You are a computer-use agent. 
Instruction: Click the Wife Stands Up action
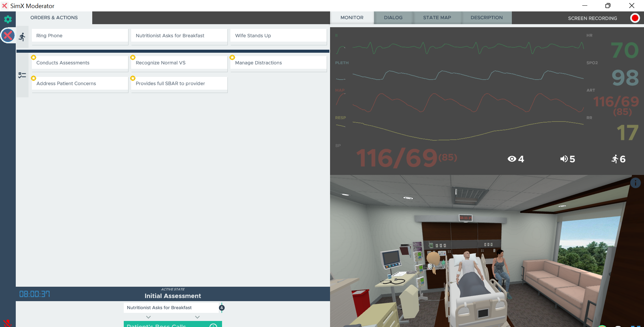coord(278,36)
